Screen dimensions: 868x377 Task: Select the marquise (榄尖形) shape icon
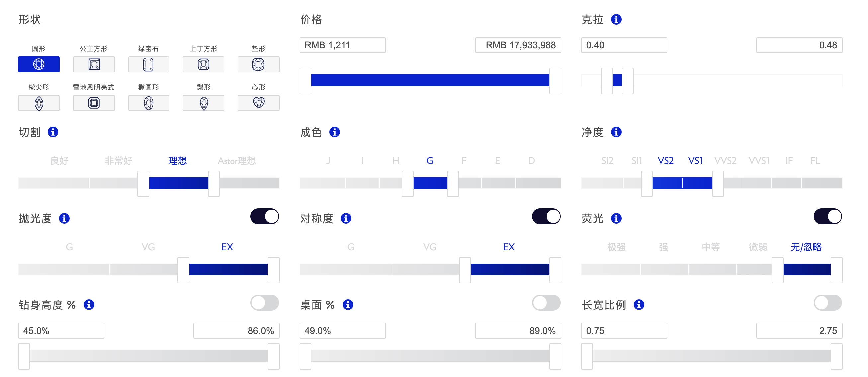click(39, 103)
